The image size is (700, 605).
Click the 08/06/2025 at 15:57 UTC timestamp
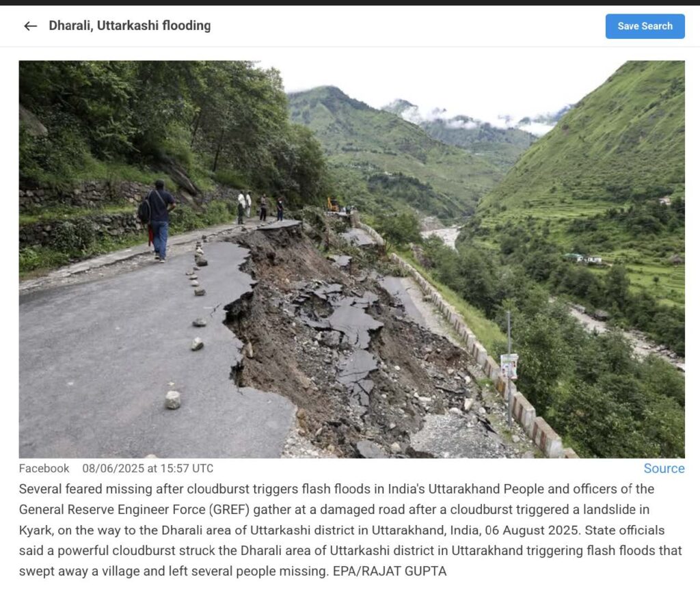(148, 468)
